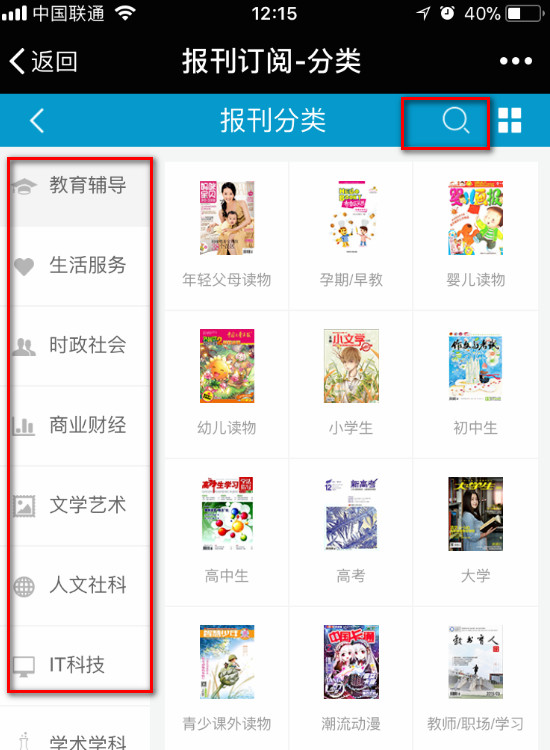Click the bar chart icon beside 商业财经
This screenshot has width=550, height=750.
(x=24, y=425)
